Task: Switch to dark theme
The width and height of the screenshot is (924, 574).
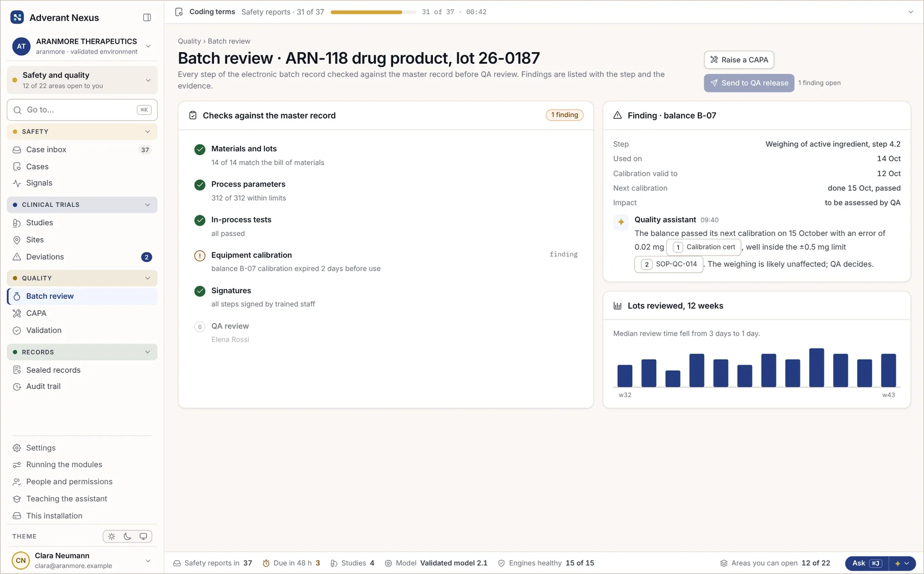Action: click(x=128, y=537)
